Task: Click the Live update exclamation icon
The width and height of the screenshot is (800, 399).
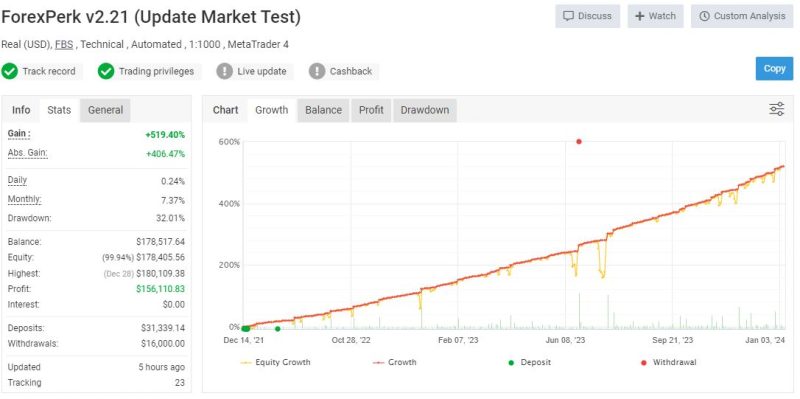Action: coord(224,71)
